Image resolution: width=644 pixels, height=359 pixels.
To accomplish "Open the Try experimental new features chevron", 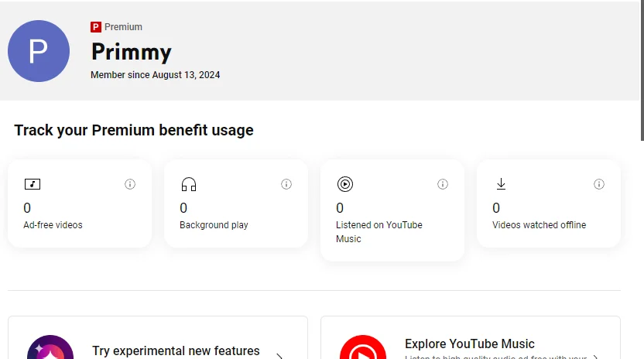I will pyautogui.click(x=279, y=356).
